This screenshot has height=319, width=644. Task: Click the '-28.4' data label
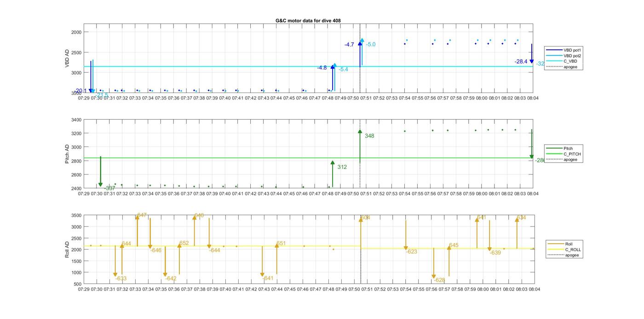point(521,62)
